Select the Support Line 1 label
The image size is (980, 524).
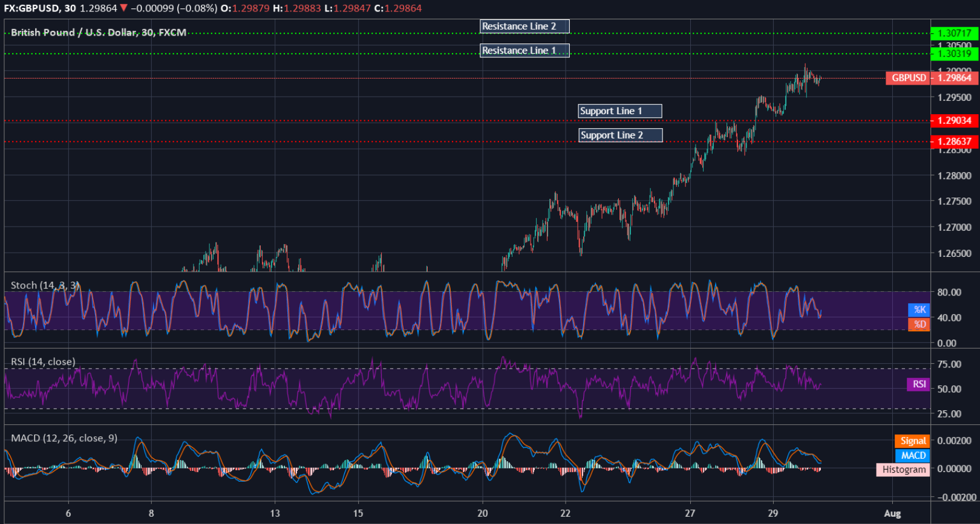coord(620,111)
